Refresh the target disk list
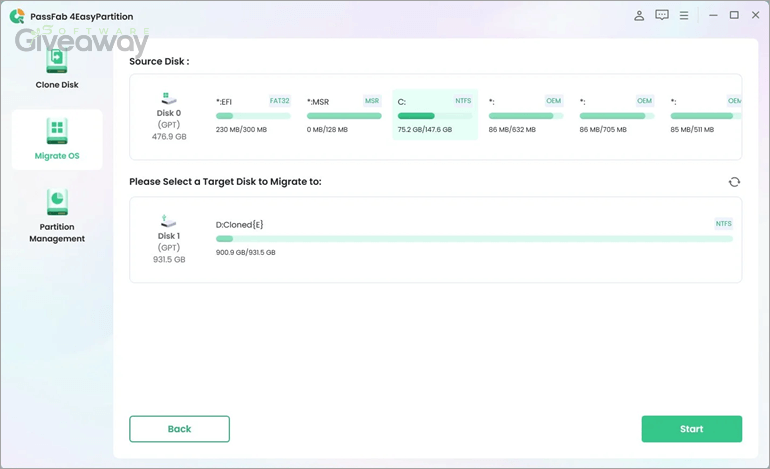 734,182
